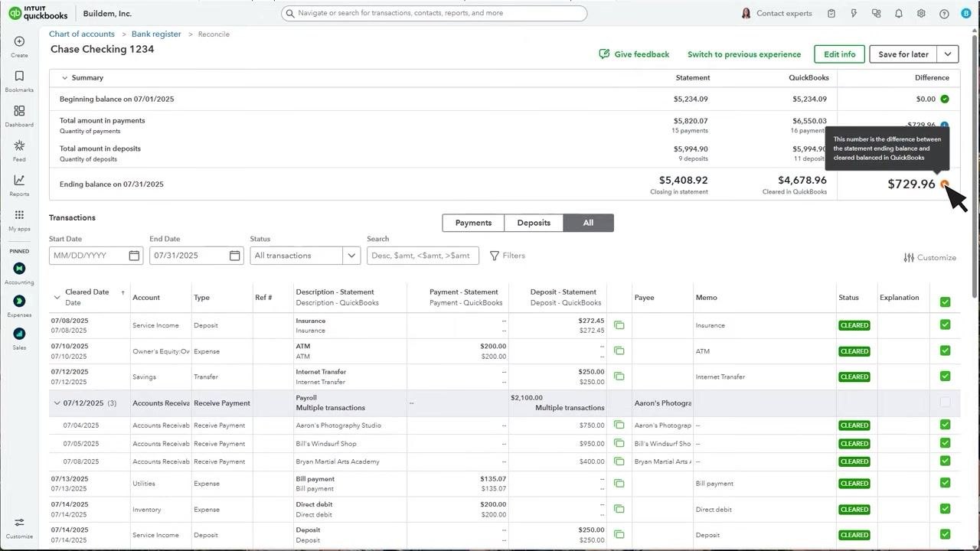Go to Chart of accounts breadcrumb
This screenshot has width=980, height=551.
point(82,34)
